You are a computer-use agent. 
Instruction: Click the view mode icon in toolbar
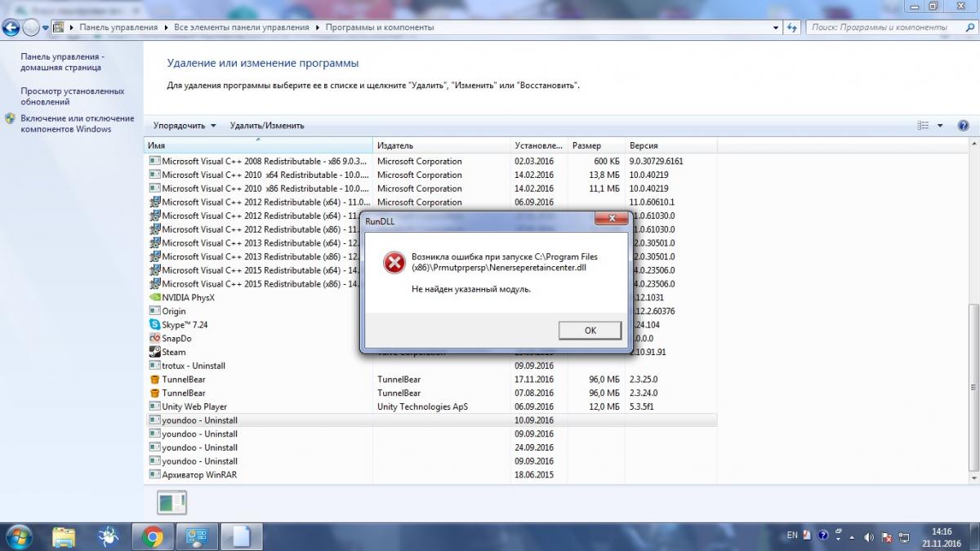[x=924, y=126]
